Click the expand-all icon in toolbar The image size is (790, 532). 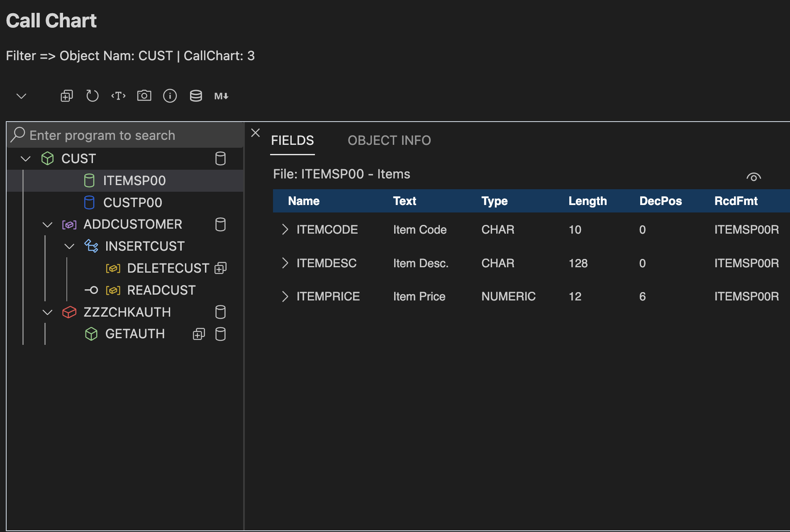(x=66, y=96)
